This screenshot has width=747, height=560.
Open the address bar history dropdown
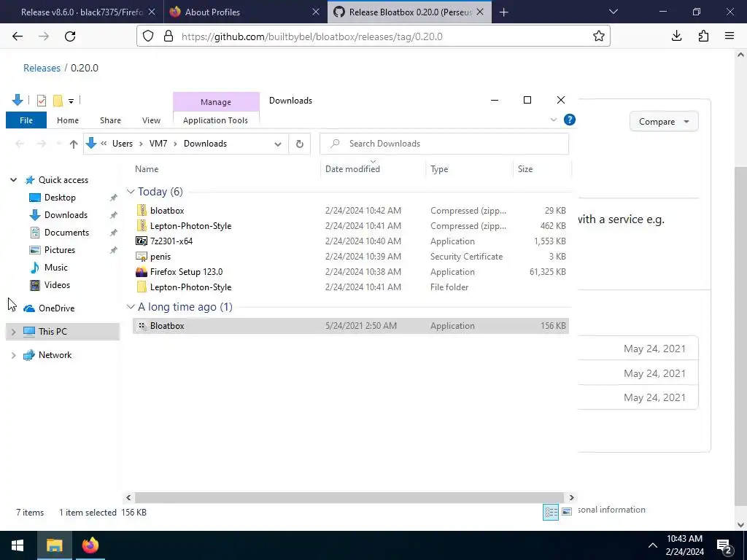click(278, 144)
